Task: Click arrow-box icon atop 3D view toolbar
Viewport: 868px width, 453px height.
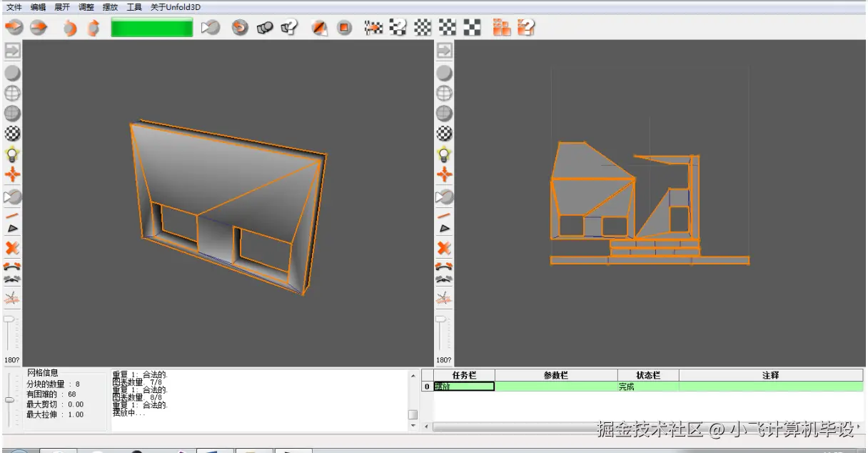Action: (13, 51)
